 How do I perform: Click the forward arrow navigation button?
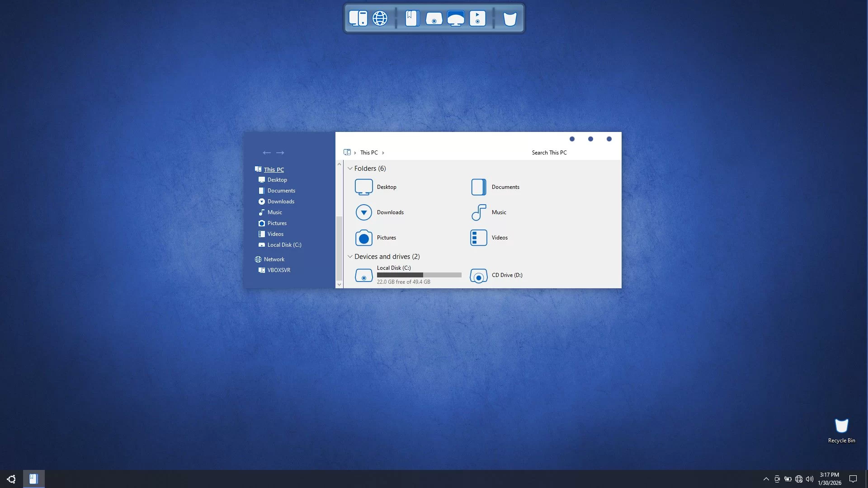point(280,153)
